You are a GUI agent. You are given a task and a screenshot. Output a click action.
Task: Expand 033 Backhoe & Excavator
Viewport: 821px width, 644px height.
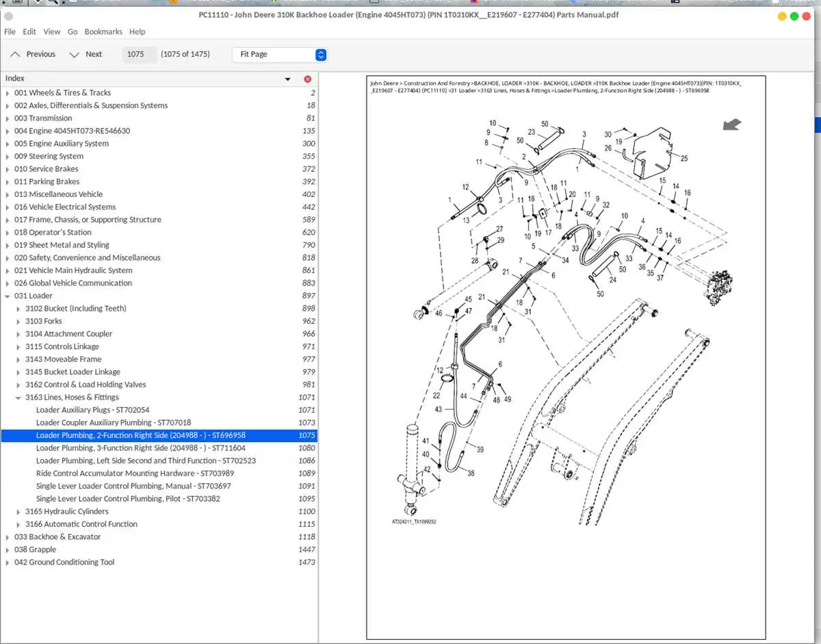pos(8,537)
